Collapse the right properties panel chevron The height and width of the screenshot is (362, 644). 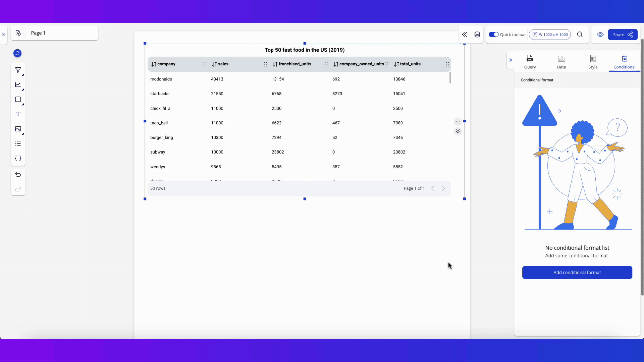tap(511, 60)
